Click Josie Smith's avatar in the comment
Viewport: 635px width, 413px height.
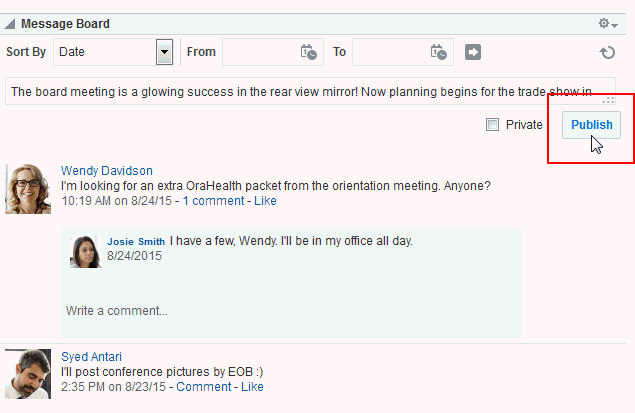85,252
